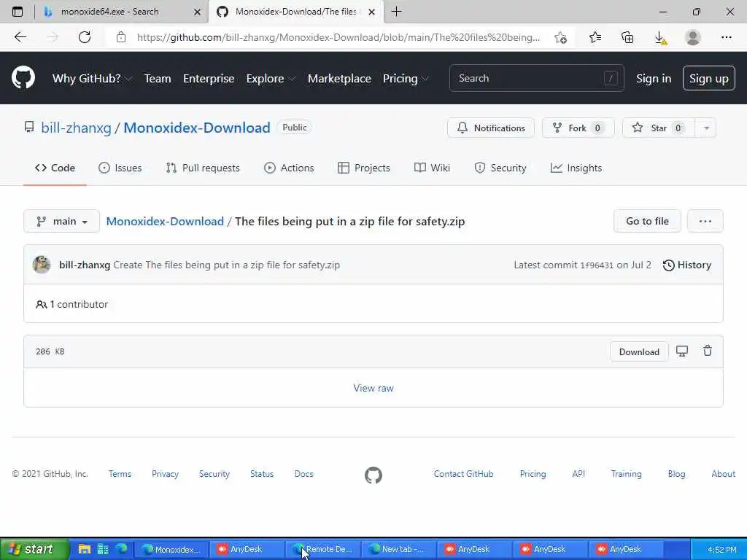The image size is (747, 560).
Task: Star the repository with Star button
Action: [x=659, y=128]
